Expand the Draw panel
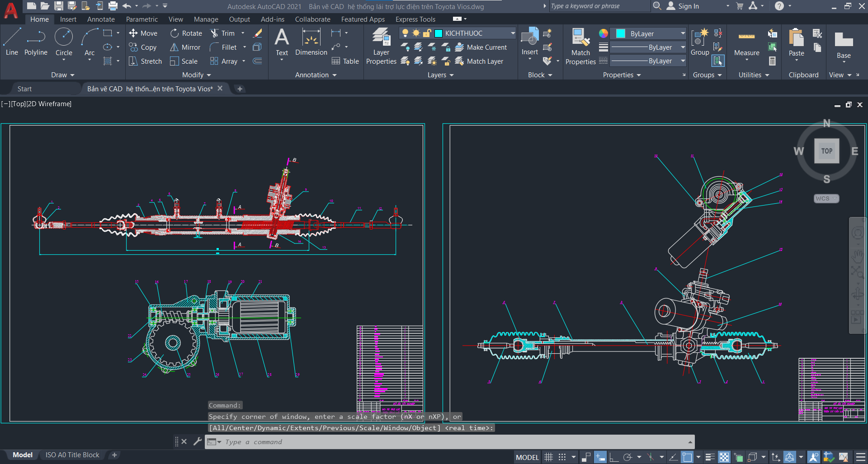 pyautogui.click(x=62, y=75)
